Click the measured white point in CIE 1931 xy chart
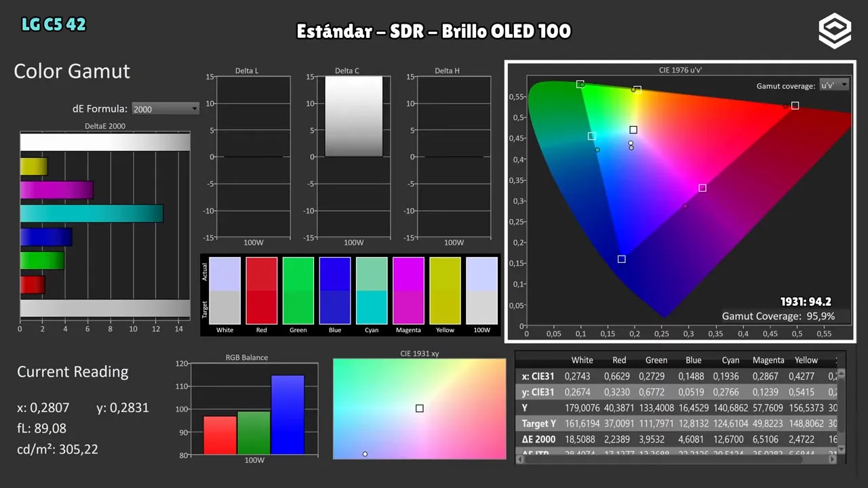 [365, 454]
